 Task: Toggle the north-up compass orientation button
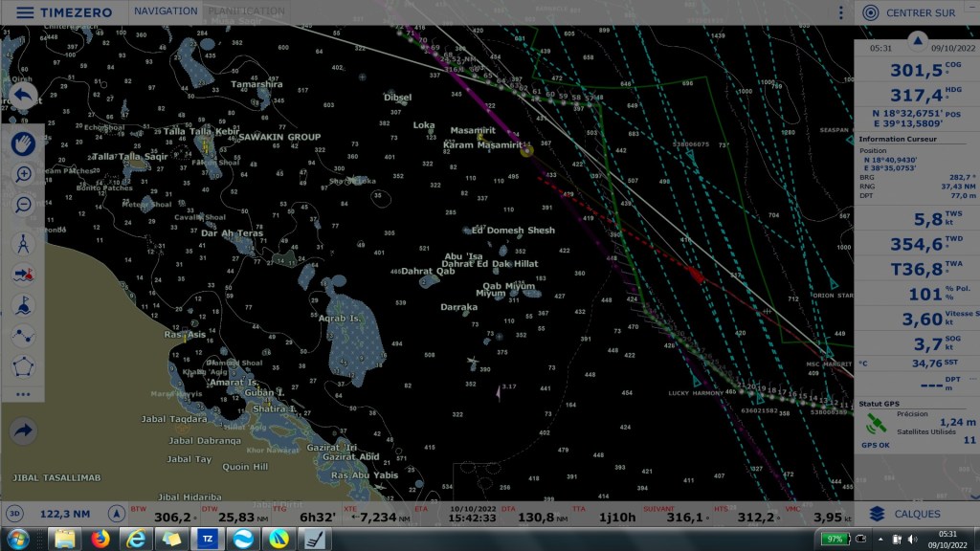point(117,514)
